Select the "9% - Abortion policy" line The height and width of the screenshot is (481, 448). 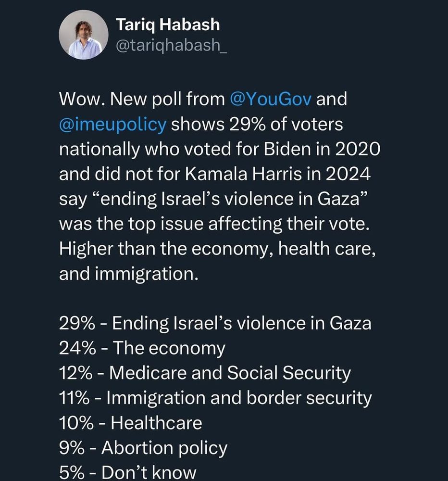click(143, 449)
